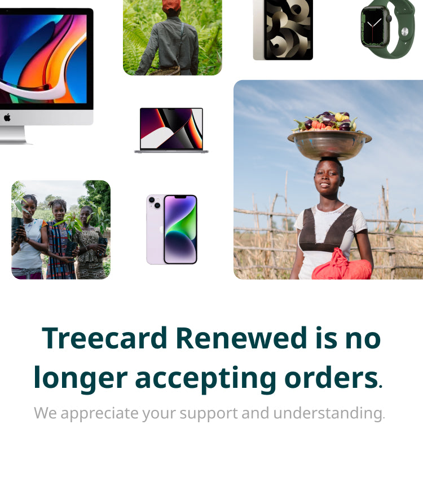Screen dimensions: 423x504
Task: Click the red cloth bundle the woman holds
Action: (341, 265)
